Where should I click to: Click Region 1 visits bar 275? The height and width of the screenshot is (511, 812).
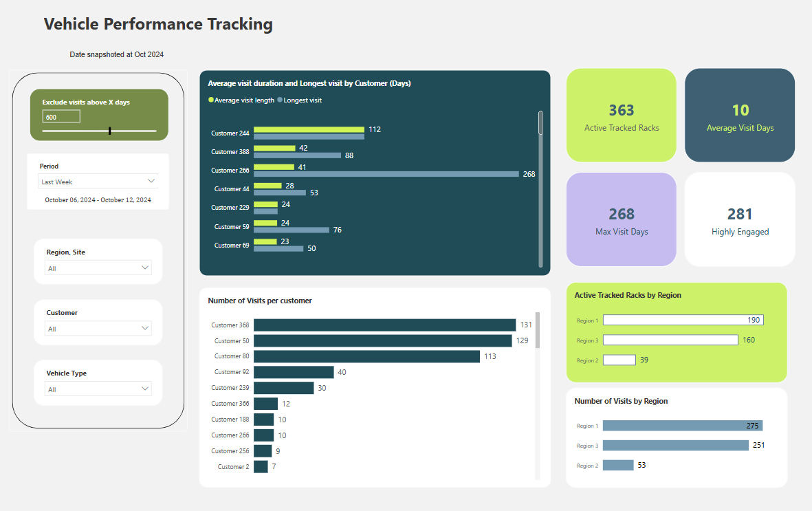tap(683, 426)
